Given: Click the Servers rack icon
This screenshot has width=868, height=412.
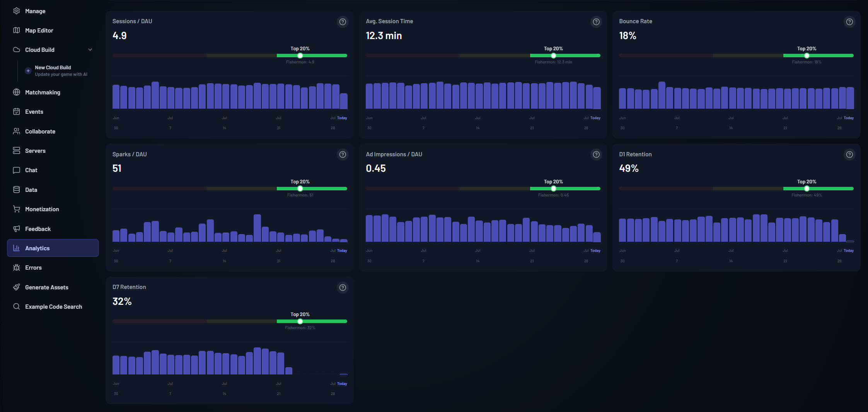Looking at the screenshot, I should 16,150.
